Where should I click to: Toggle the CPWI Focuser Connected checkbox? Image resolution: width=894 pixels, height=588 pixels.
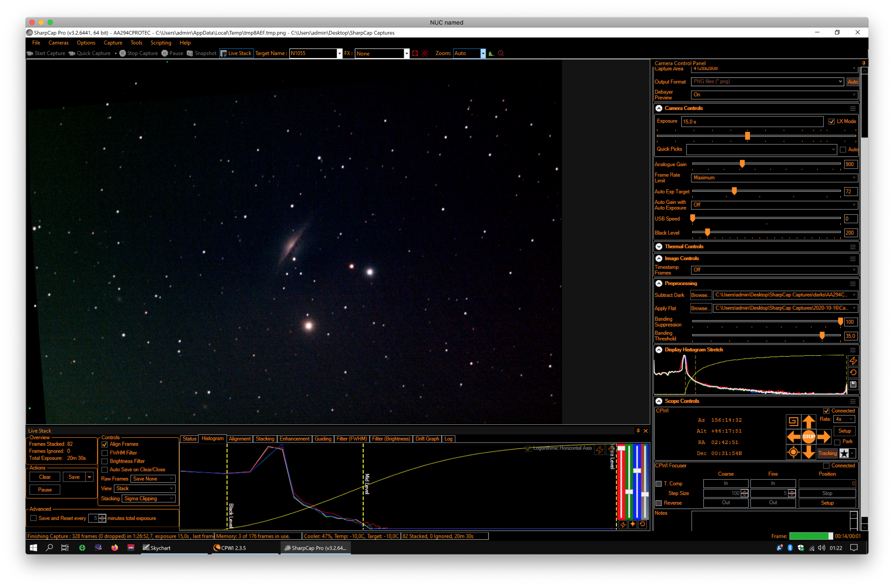(826, 466)
